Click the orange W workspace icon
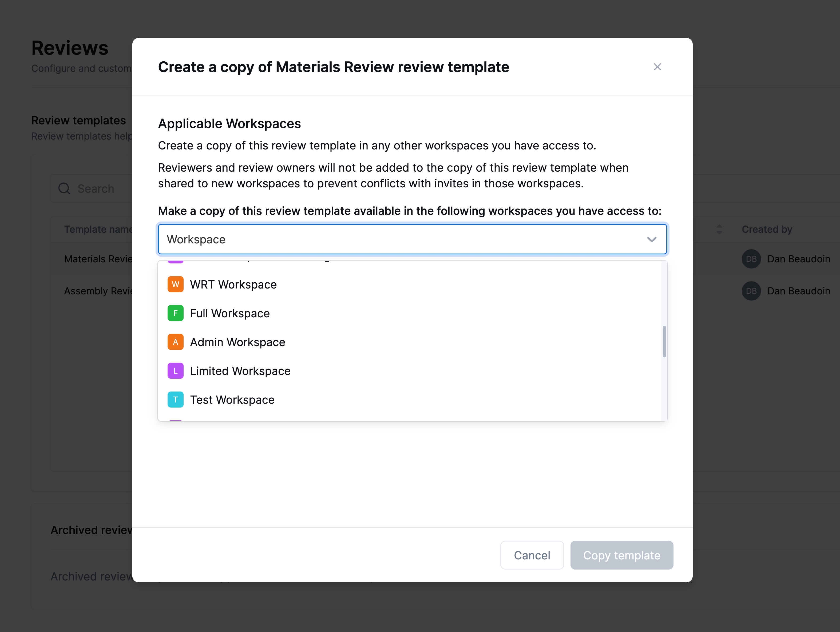Image resolution: width=840 pixels, height=632 pixels. [175, 285]
